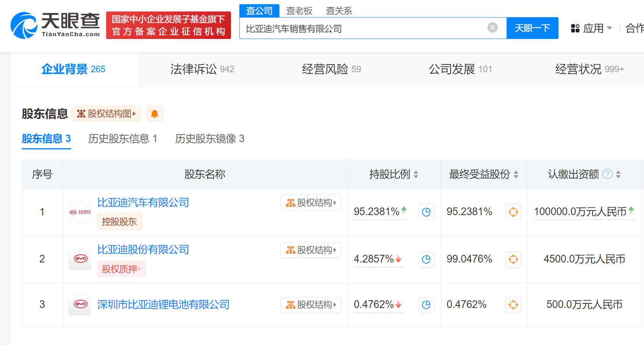
Task: Open pie chart icon for 0.4762% shareholding
Action: (x=426, y=305)
